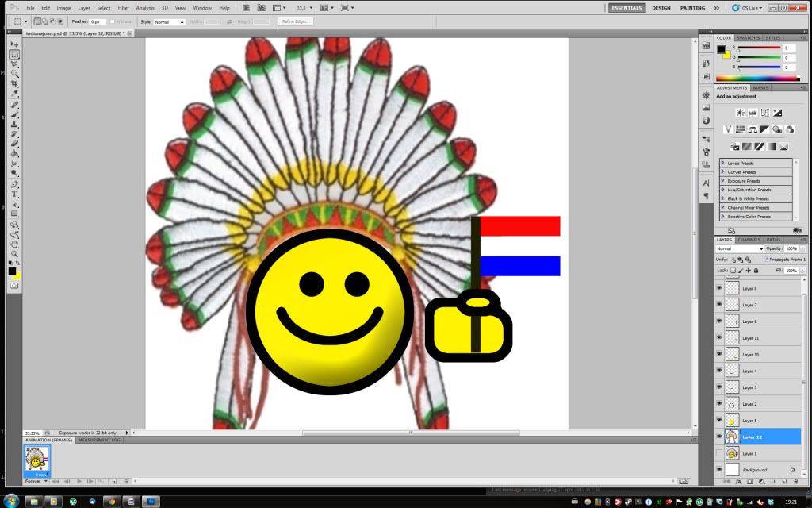
Task: Switch to the Design workspace
Action: click(x=661, y=8)
